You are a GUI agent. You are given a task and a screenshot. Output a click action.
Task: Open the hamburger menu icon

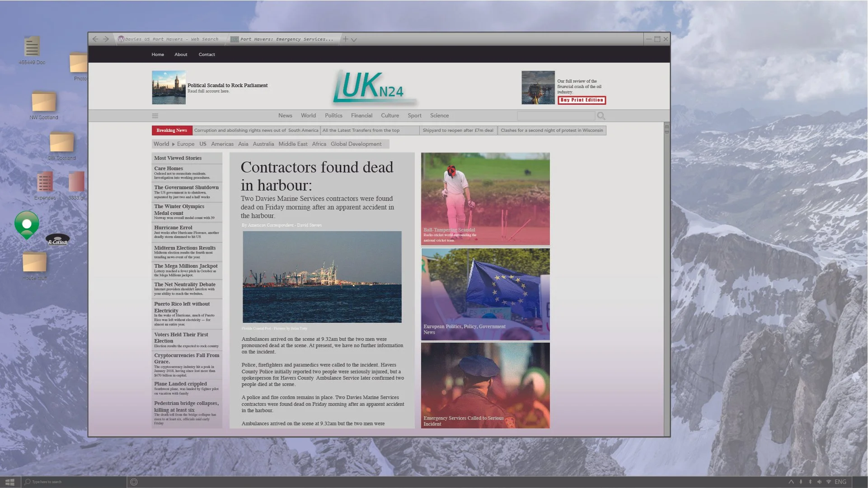point(155,116)
